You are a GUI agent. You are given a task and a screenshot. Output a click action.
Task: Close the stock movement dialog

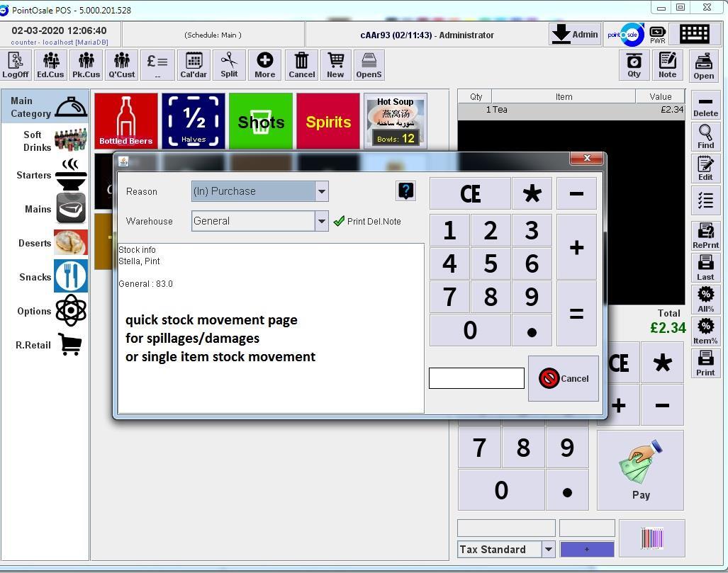coord(587,158)
